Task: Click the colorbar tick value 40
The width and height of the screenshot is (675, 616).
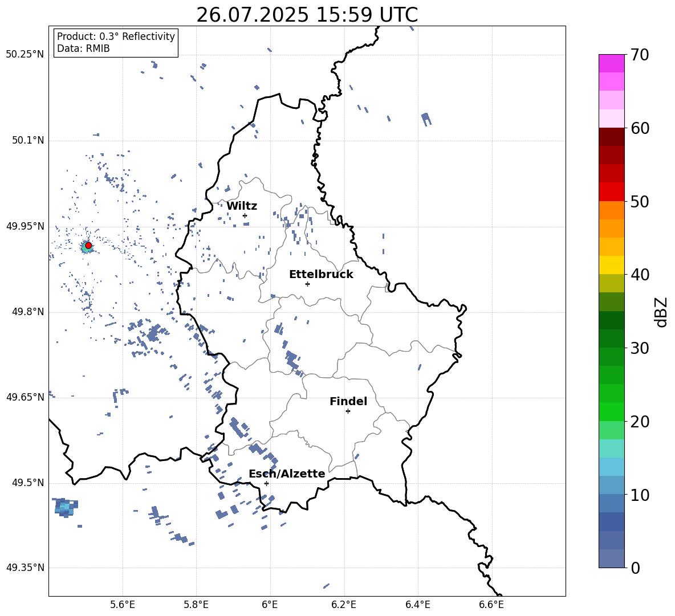Action: point(640,275)
